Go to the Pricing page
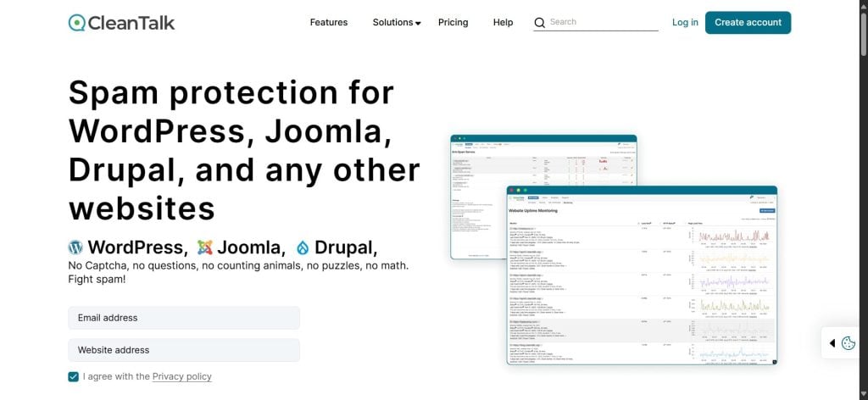The image size is (868, 400). tap(453, 23)
